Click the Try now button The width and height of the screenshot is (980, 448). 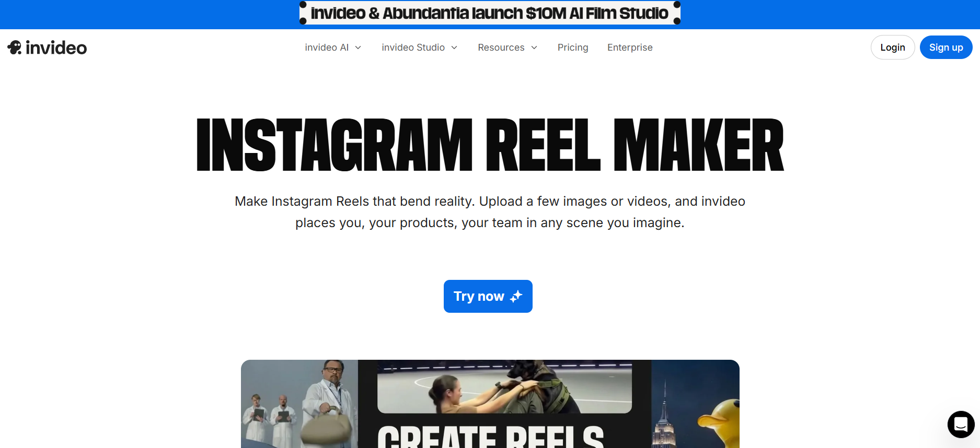point(488,297)
